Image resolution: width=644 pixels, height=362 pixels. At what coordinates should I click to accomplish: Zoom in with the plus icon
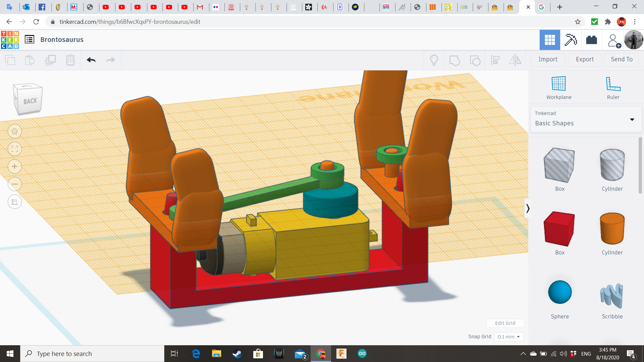(15, 167)
